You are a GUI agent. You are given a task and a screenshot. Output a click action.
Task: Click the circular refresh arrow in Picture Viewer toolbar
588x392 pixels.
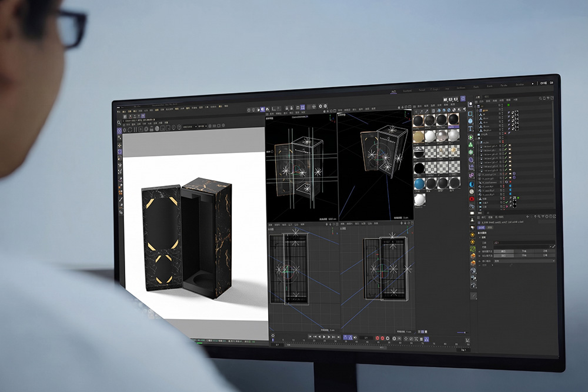coord(130,129)
